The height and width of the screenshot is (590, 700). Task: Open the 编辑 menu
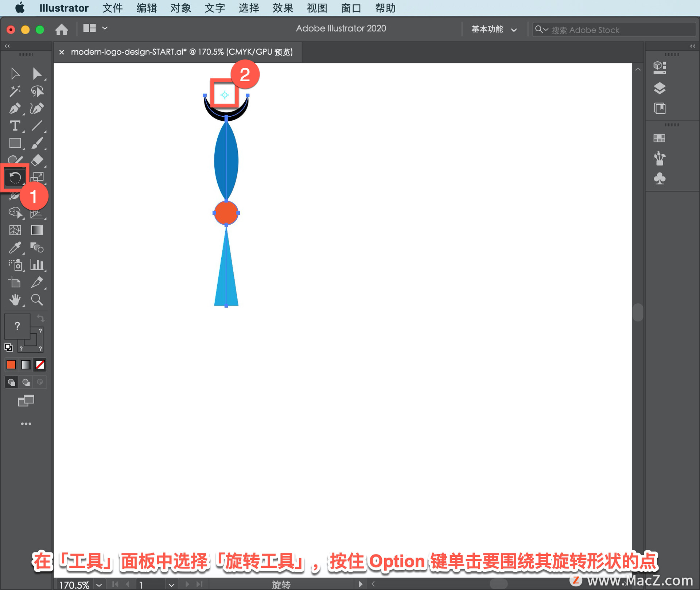click(x=147, y=8)
